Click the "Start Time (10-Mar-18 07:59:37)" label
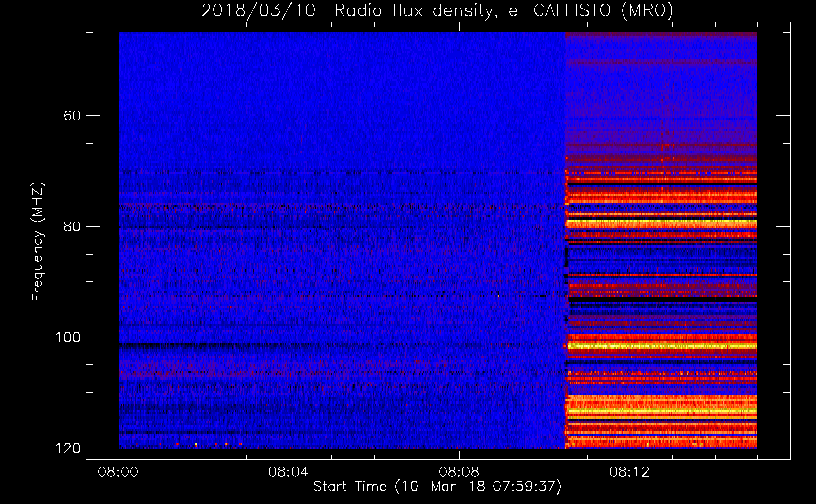Screen dimensions: 816x504 click(437, 487)
